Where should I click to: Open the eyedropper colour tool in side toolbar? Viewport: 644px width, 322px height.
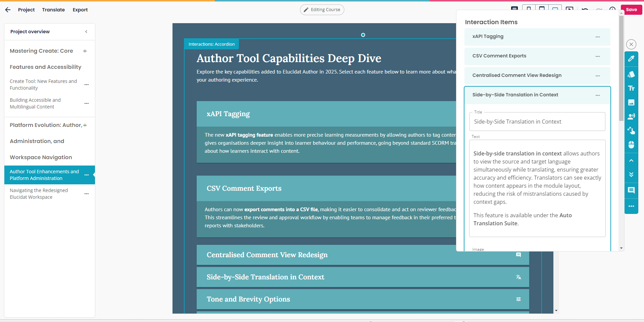(631, 58)
